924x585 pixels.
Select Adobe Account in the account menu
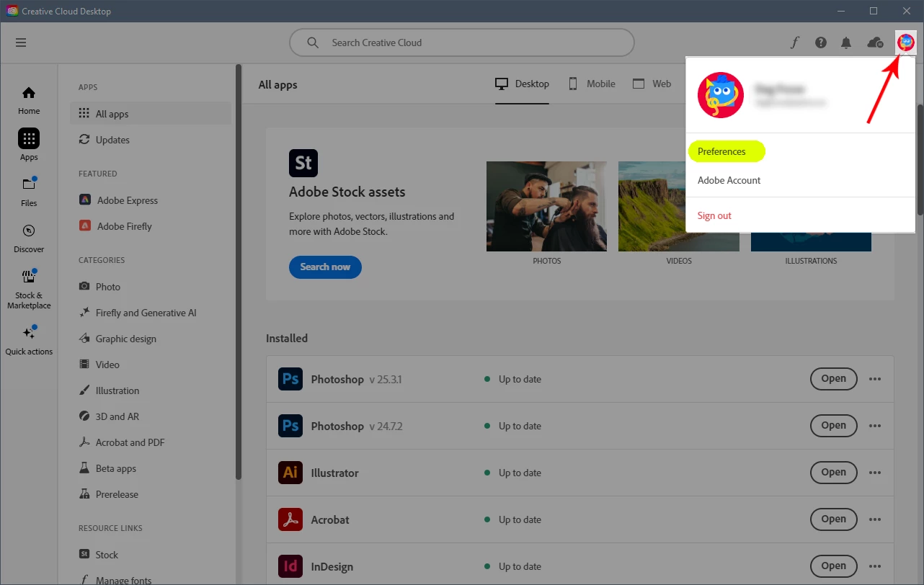tap(729, 180)
